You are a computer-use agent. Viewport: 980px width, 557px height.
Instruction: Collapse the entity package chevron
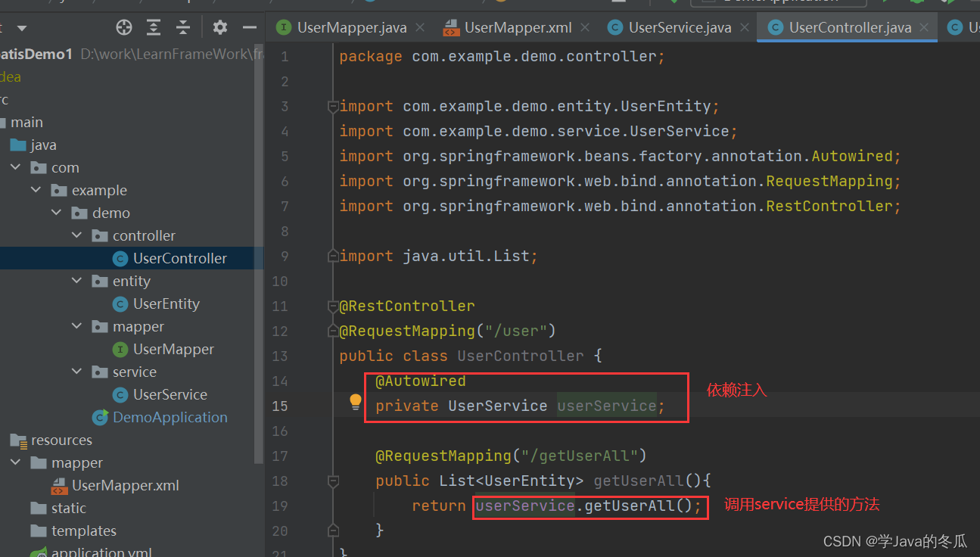[x=76, y=281]
